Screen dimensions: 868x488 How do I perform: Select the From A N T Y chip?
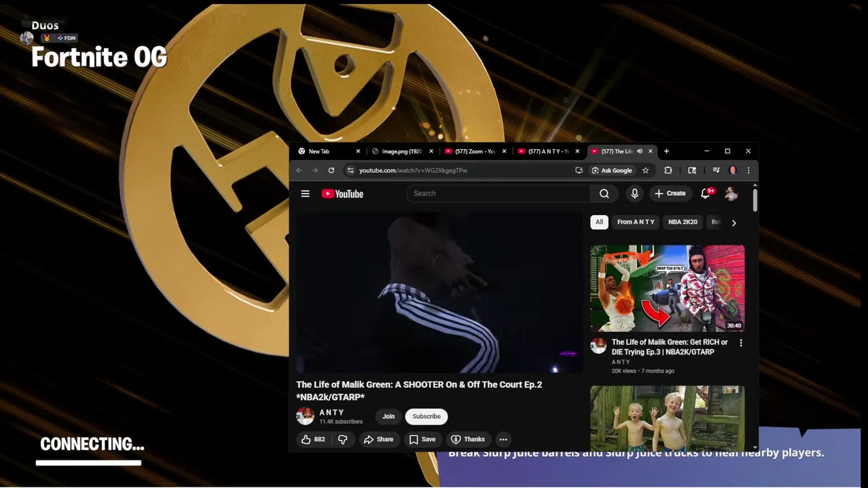tap(636, 222)
